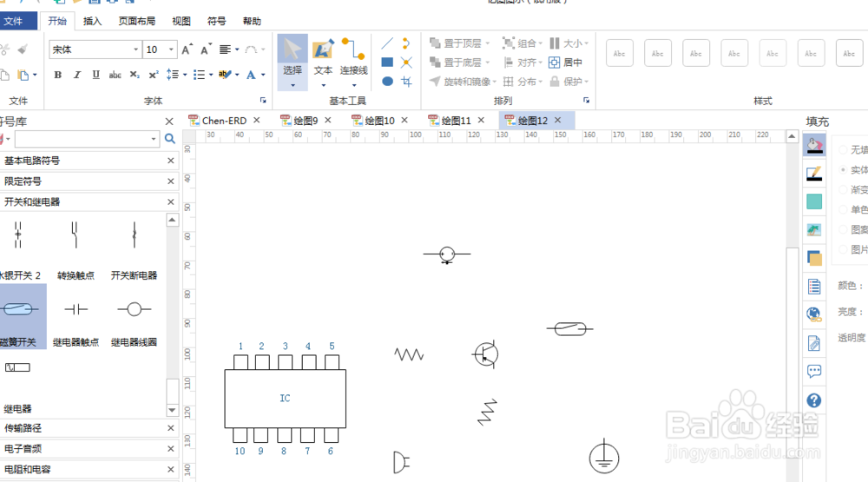Toggle subscript formatting
The height and width of the screenshot is (482, 868).
click(x=135, y=74)
